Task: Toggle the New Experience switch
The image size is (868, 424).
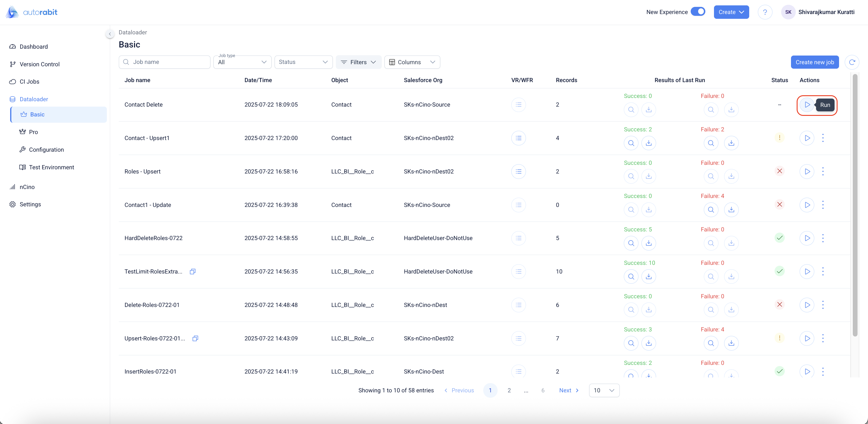Action: coord(698,12)
